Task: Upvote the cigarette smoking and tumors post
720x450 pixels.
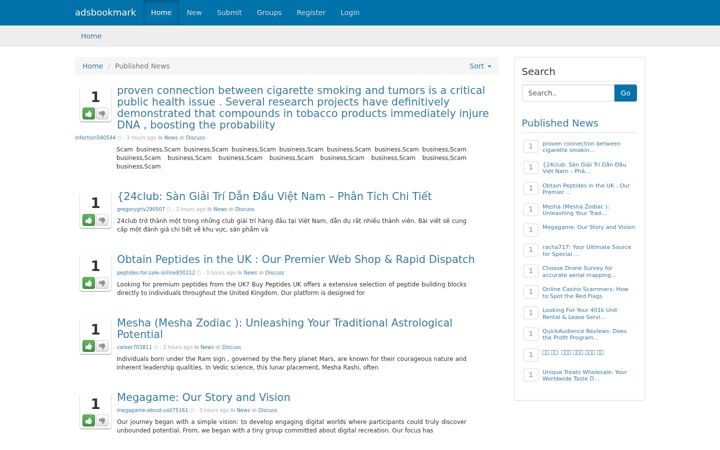Action: click(x=89, y=113)
